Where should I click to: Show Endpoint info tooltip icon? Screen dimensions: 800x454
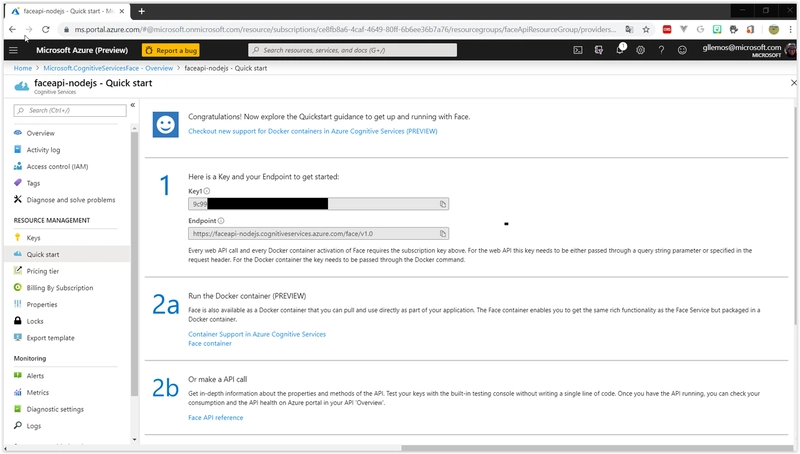[221, 221]
